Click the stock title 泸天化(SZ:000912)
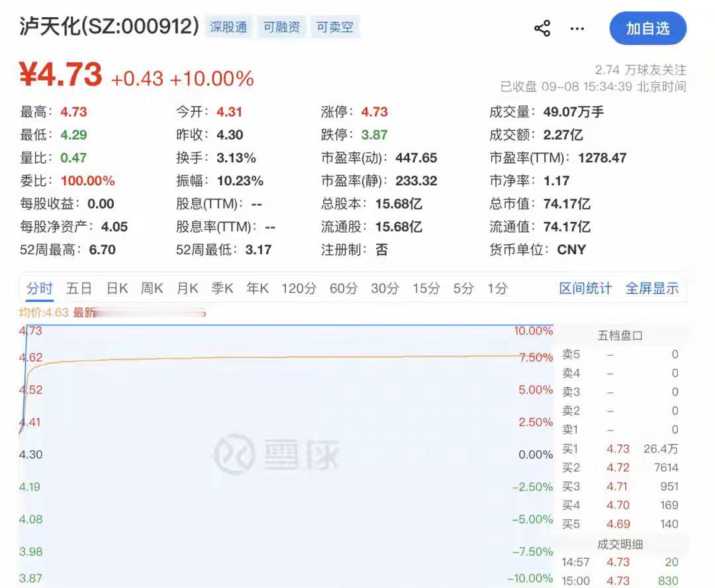 pyautogui.click(x=109, y=26)
